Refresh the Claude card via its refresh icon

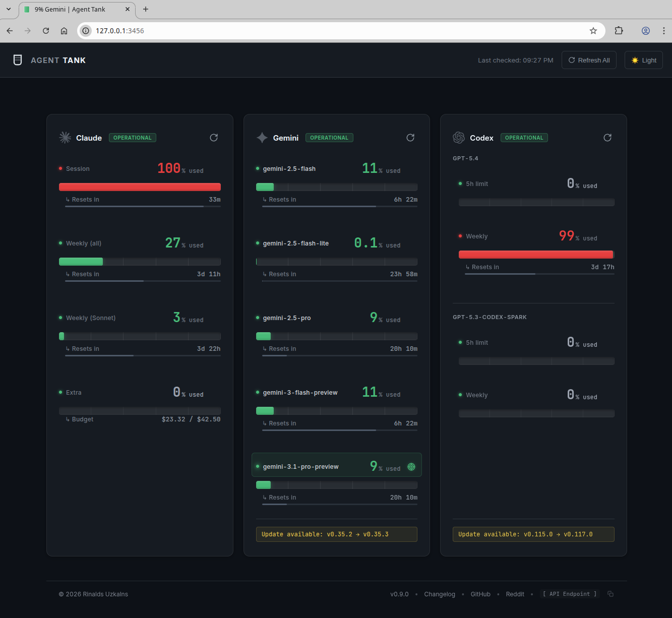(214, 137)
